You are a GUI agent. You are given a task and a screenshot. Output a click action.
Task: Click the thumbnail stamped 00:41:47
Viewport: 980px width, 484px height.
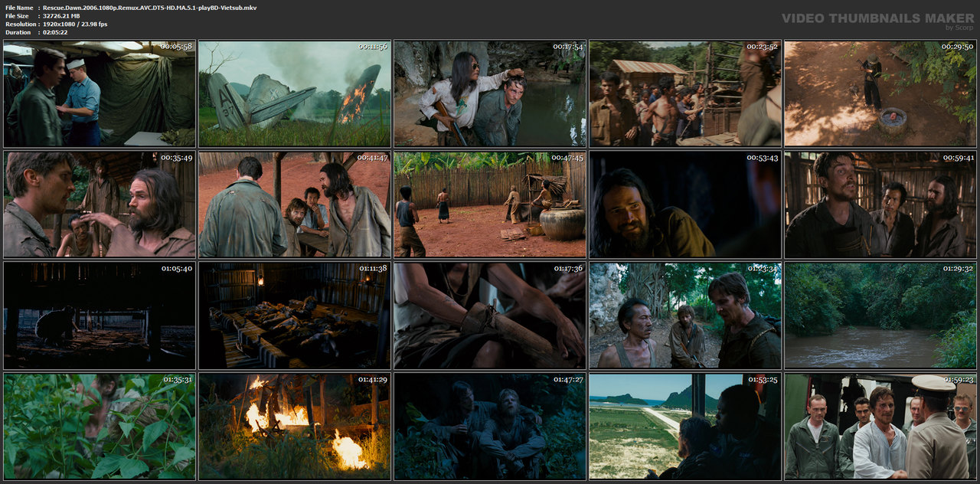coord(295,204)
